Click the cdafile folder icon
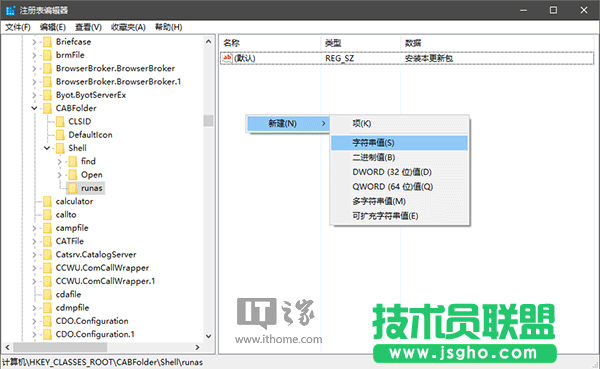Image resolution: width=600 pixels, height=369 pixels. tap(47, 295)
